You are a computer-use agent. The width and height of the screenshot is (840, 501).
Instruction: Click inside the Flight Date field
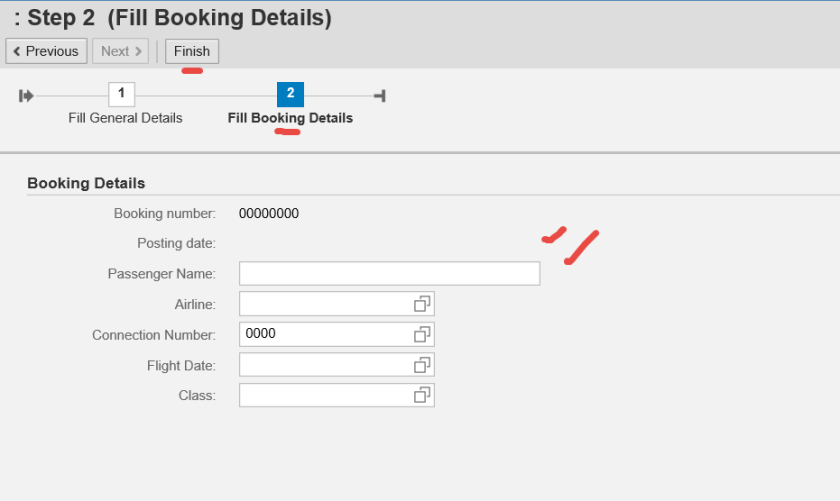324,365
